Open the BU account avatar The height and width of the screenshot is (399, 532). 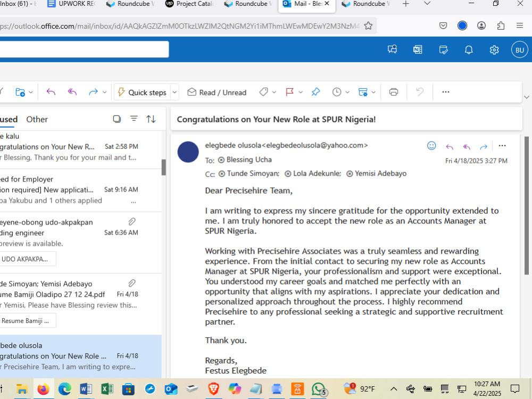(519, 50)
